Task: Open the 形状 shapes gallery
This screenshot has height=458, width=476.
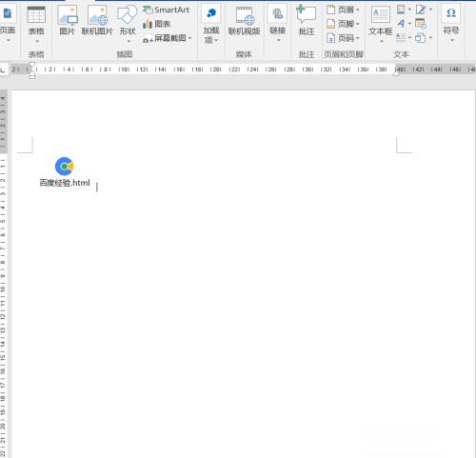Action: click(x=128, y=24)
